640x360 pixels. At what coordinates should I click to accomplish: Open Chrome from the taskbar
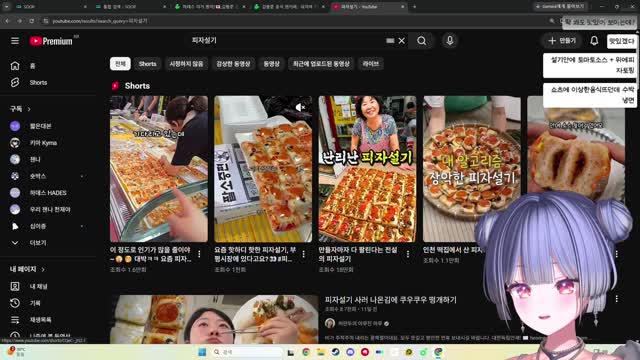pyautogui.click(x=306, y=352)
